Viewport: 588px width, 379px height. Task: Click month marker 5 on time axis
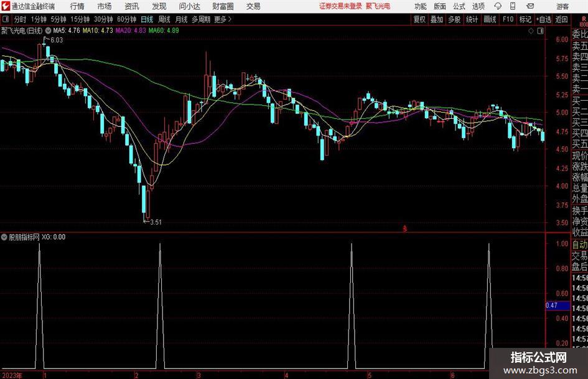click(369, 375)
